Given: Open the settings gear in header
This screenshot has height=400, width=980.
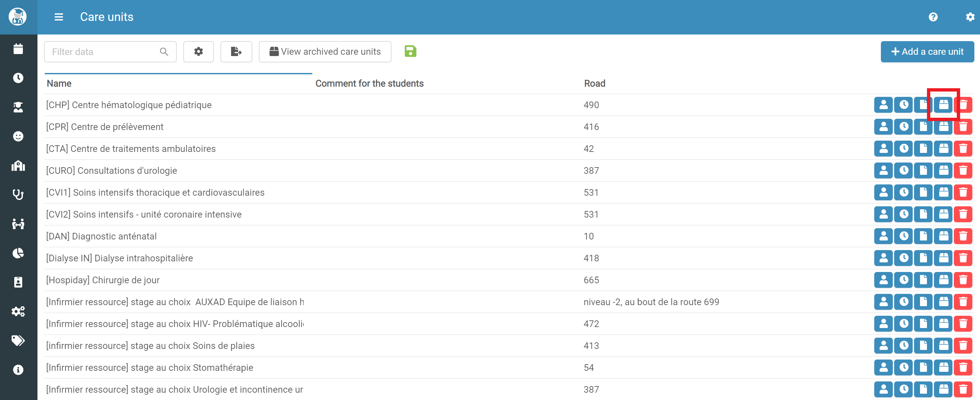Looking at the screenshot, I should tap(970, 17).
